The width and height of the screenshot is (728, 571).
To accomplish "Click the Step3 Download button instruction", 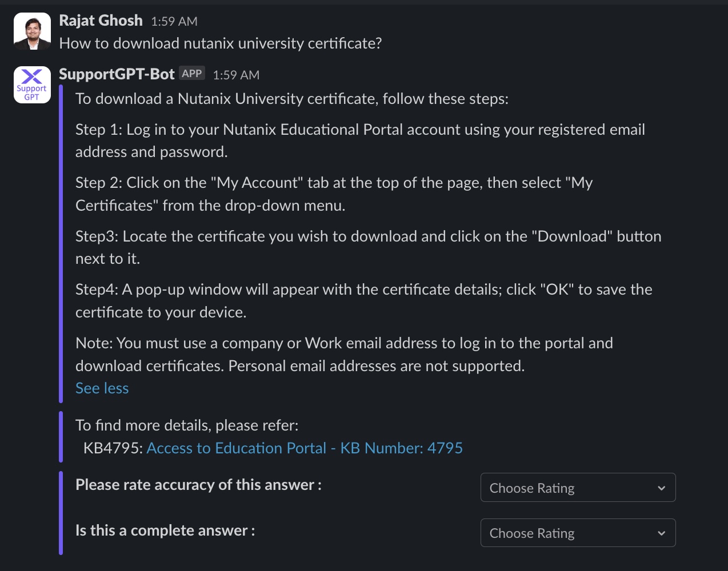I will pyautogui.click(x=369, y=247).
